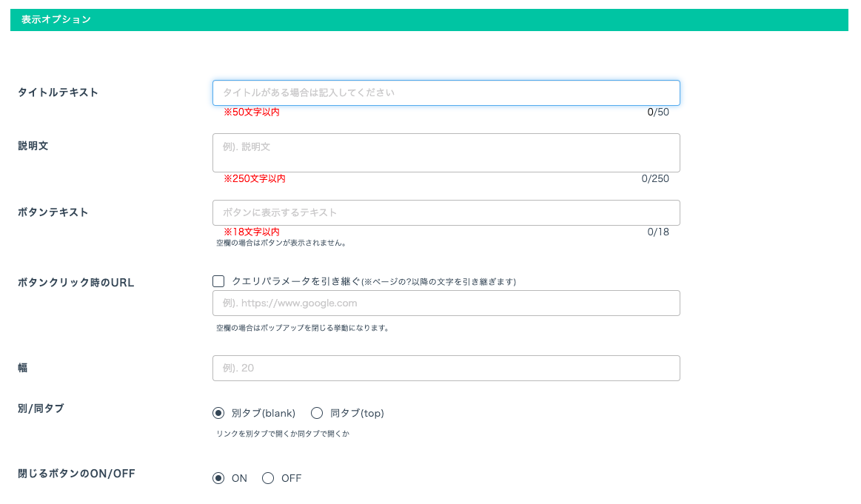Viewport: 861px width, 504px height.
Task: Click the 0/250 character counter
Action: 655,179
